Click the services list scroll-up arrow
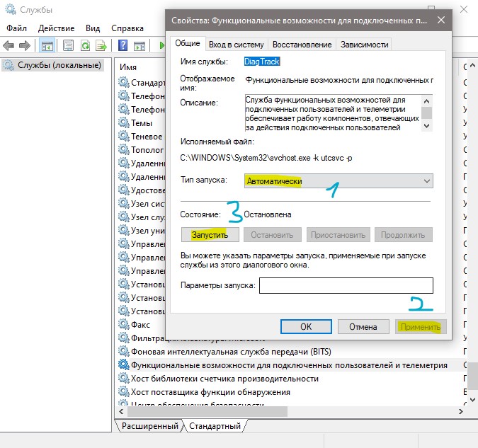The height and width of the screenshot is (448, 478). pyautogui.click(x=472, y=65)
